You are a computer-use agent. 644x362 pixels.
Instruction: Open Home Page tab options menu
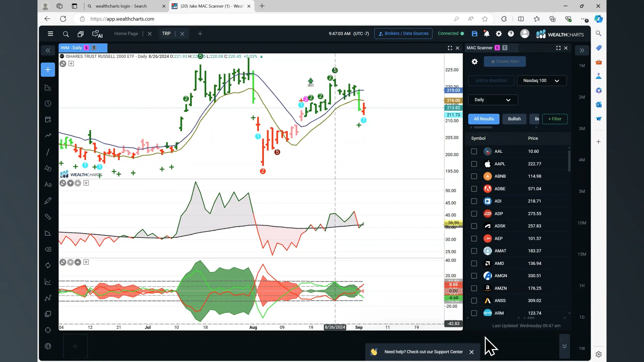(x=143, y=34)
